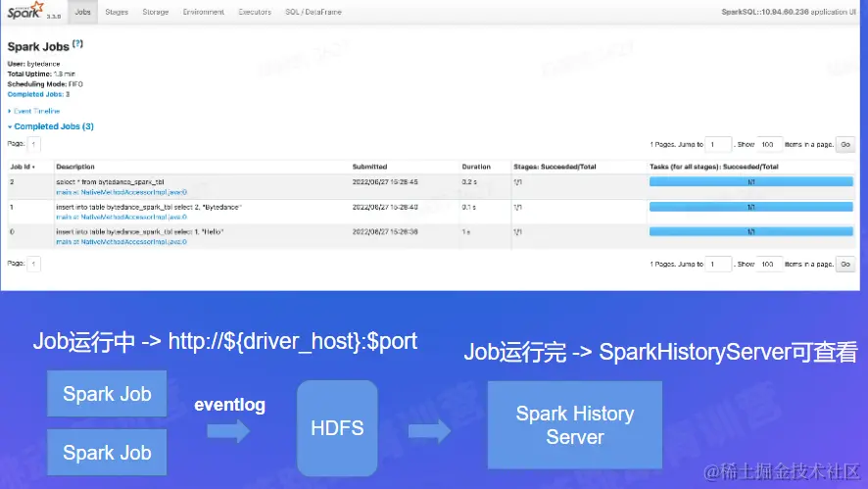Expand the Event Timeline section

point(33,111)
